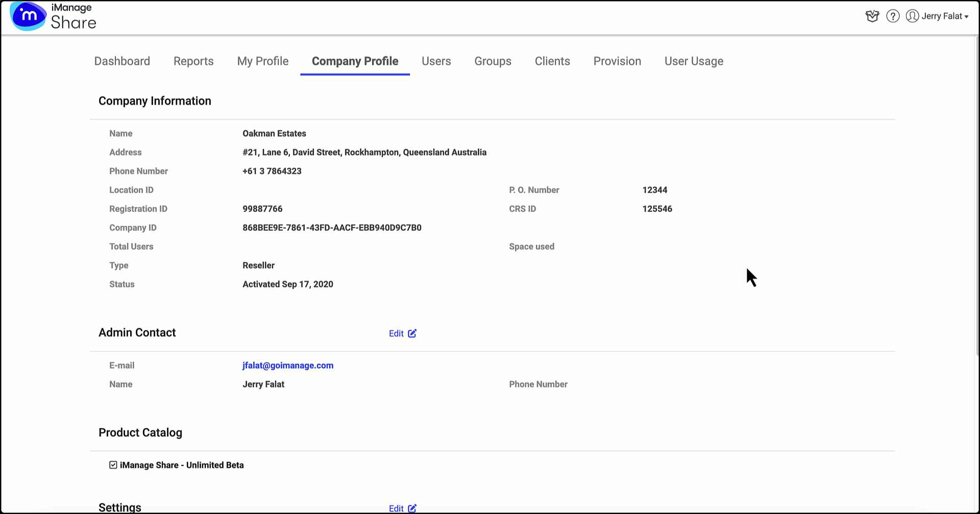Open the What's New box icon
The image size is (980, 514).
pos(872,16)
